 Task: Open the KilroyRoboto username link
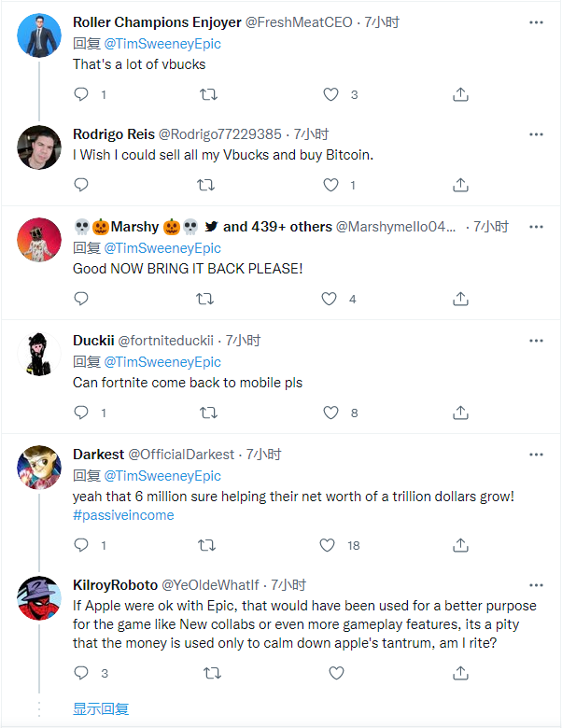pyautogui.click(x=115, y=585)
